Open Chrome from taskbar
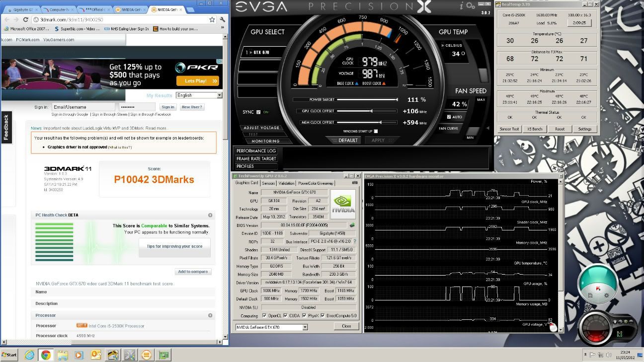Screen dimensions: 644x362 [x=46, y=355]
